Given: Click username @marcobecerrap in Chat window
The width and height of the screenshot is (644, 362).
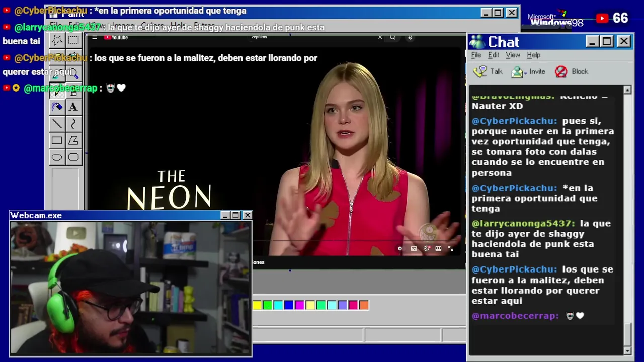Looking at the screenshot, I should (x=515, y=316).
